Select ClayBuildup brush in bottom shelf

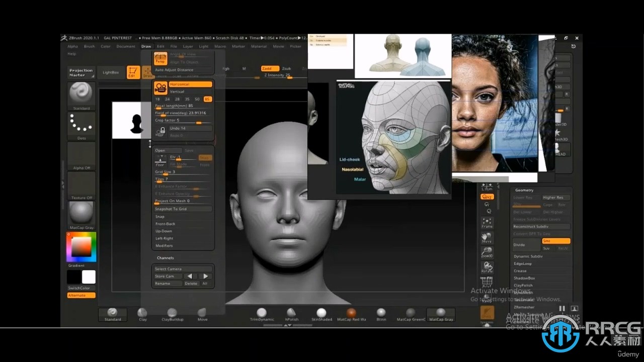(172, 315)
